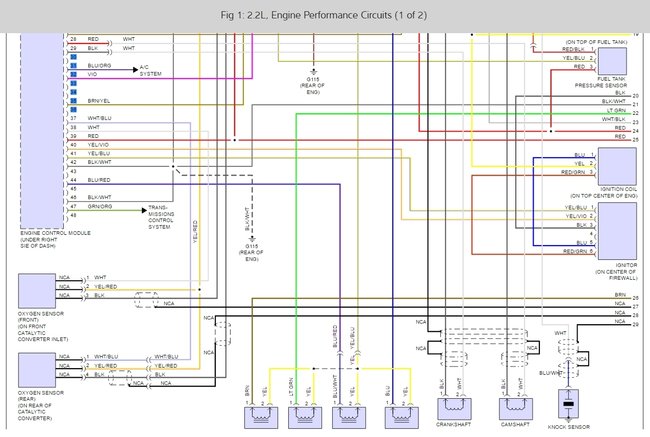Click the arrowhead pointing to A/C SYSTEM

pos(135,70)
